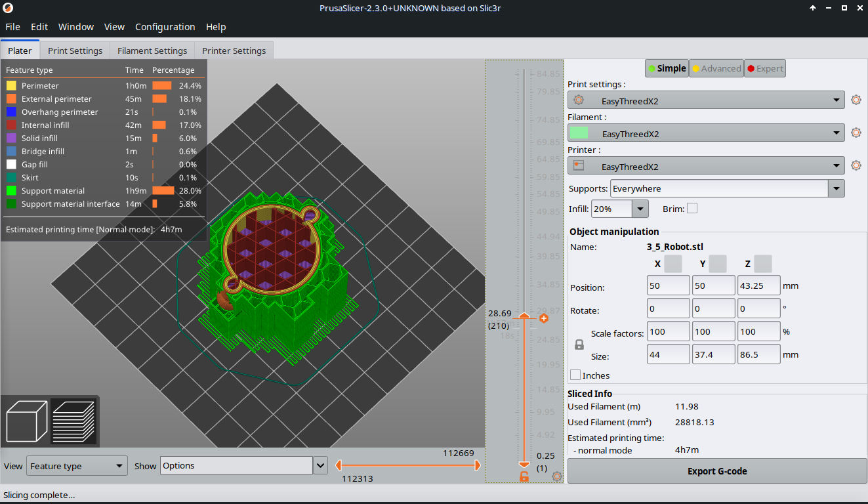The height and width of the screenshot is (504, 868).
Task: Open the Configuration menu
Action: point(165,27)
